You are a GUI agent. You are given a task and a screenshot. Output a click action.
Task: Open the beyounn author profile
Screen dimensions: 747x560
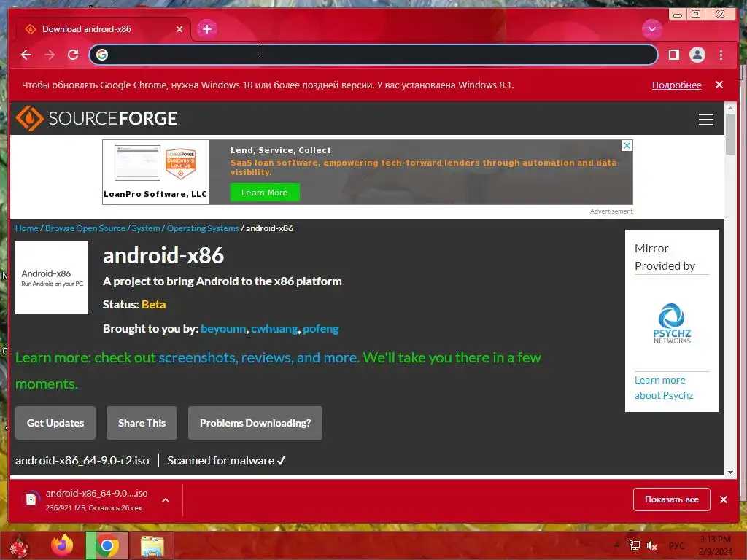(x=223, y=329)
